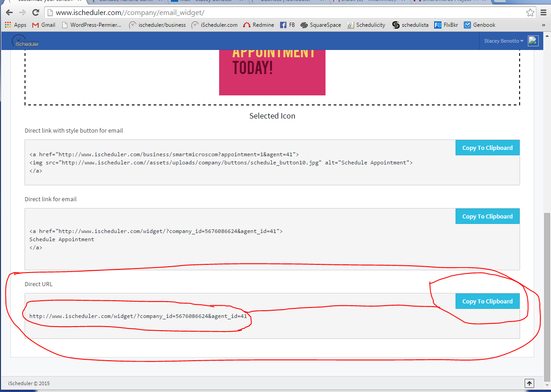
Task: Click the selected Appointment Today icon image
Action: 272,73
